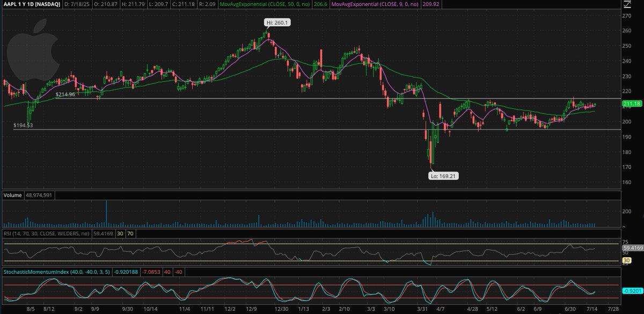
Task: Click the 8/5 date axis label
Action: point(31,309)
